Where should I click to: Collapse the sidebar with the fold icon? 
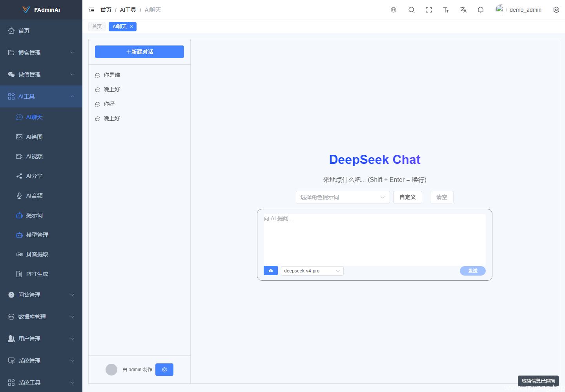coord(91,10)
